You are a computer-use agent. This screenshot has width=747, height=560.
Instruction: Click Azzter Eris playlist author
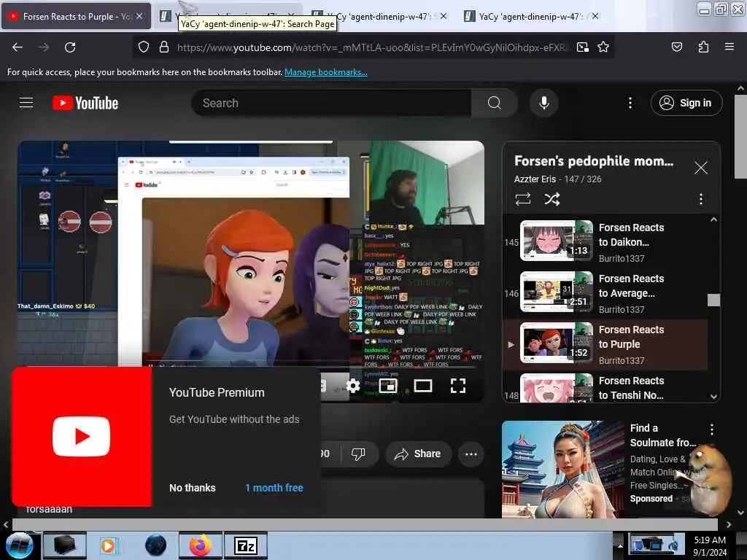coord(535,179)
